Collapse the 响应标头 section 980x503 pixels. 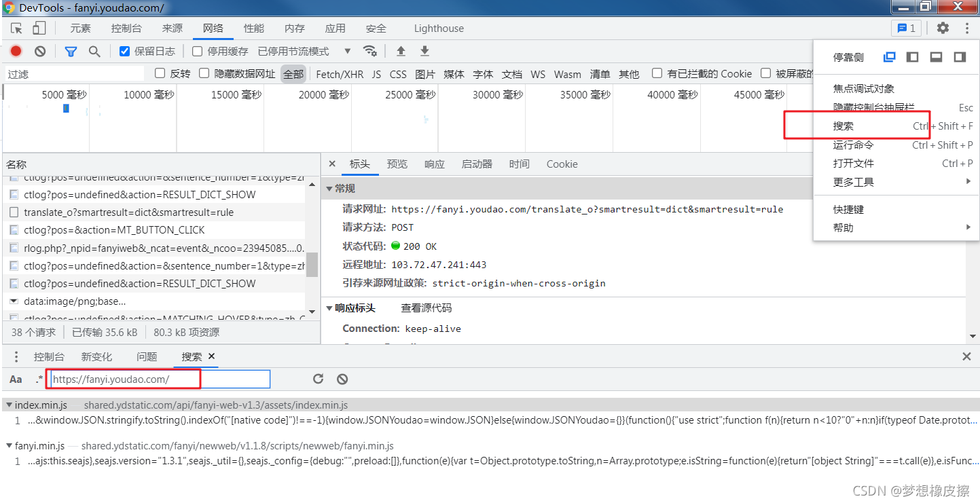pyautogui.click(x=329, y=308)
